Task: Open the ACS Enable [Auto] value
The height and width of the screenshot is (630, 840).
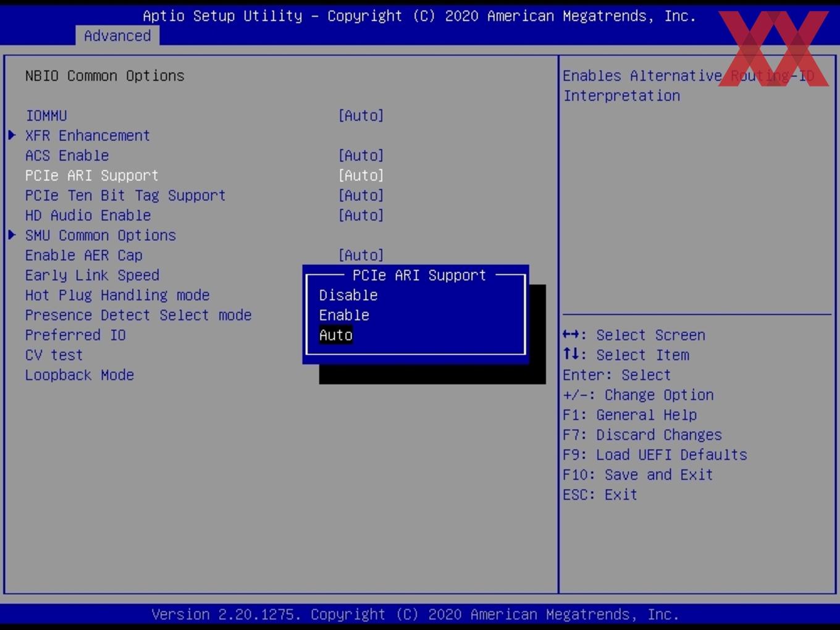Action: click(361, 156)
